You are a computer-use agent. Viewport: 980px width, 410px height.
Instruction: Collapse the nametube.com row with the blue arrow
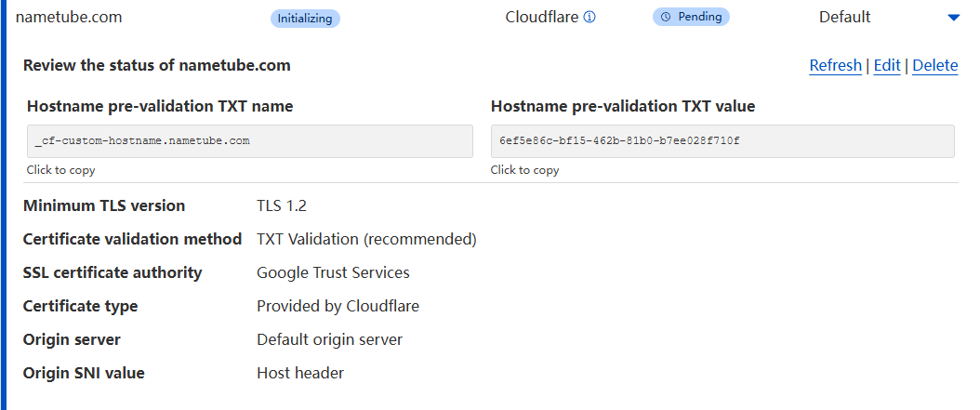pos(952,18)
